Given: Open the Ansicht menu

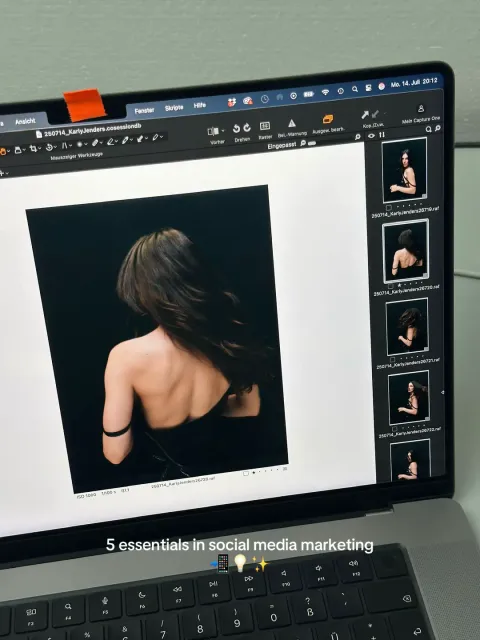Looking at the screenshot, I should click(25, 122).
